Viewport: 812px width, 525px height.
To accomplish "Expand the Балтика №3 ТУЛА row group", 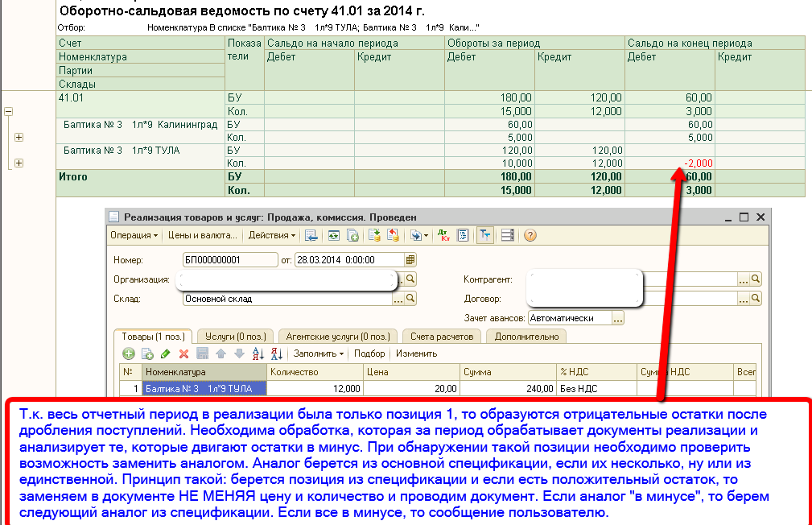I will tap(19, 163).
